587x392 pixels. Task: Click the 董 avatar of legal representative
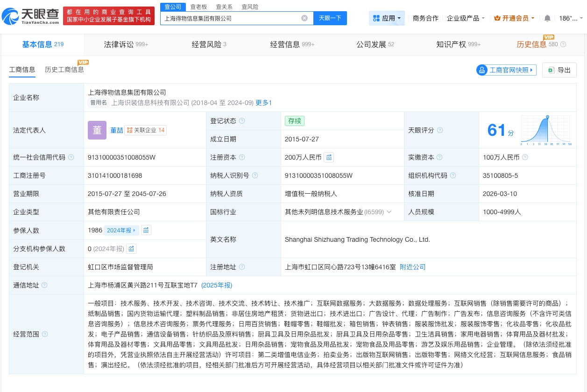(97, 130)
